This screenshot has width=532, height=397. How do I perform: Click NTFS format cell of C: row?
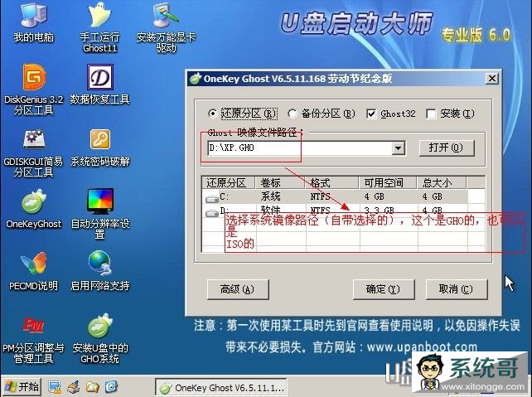(x=320, y=196)
